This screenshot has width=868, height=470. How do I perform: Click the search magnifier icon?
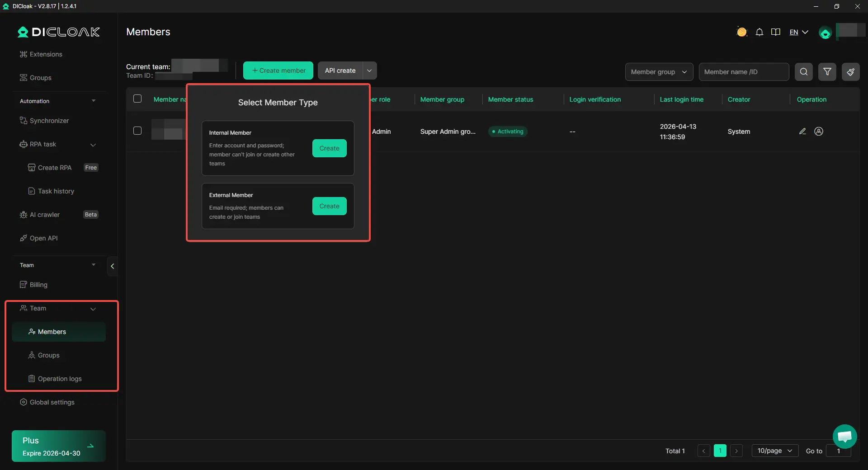pyautogui.click(x=803, y=72)
